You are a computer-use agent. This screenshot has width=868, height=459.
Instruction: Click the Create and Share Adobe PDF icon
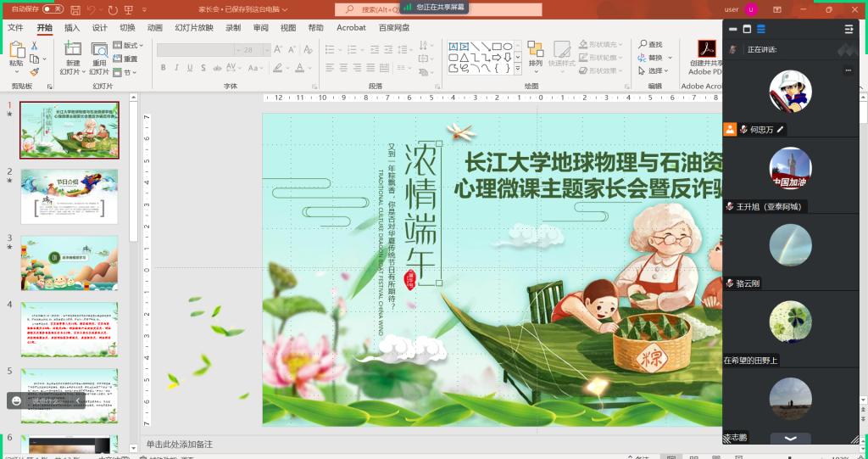point(706,48)
